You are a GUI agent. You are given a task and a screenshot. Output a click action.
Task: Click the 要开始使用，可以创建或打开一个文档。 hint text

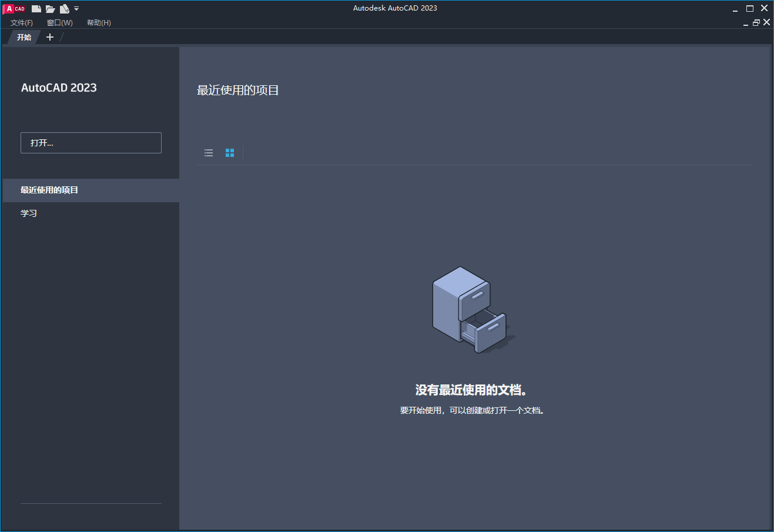[x=472, y=410]
